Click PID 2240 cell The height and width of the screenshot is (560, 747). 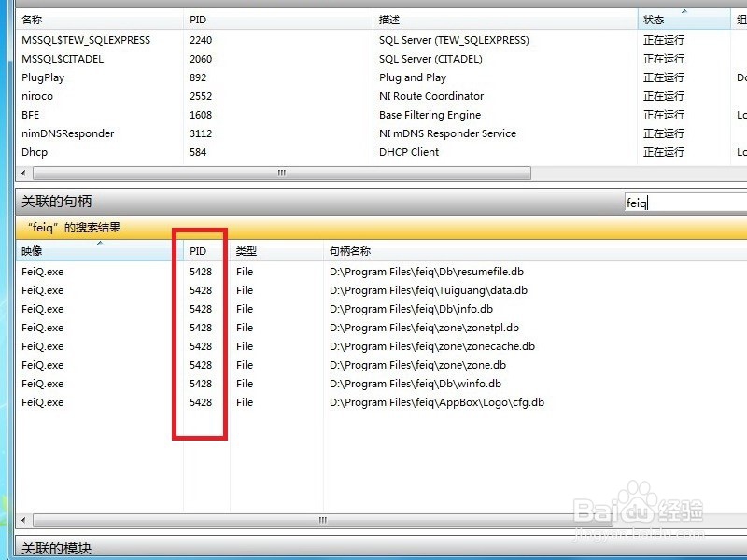click(x=201, y=40)
